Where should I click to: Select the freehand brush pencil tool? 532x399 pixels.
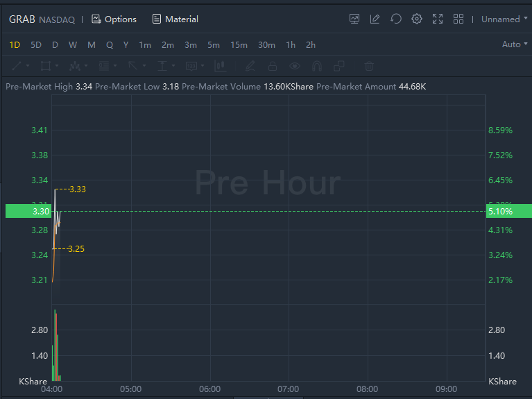pos(250,66)
